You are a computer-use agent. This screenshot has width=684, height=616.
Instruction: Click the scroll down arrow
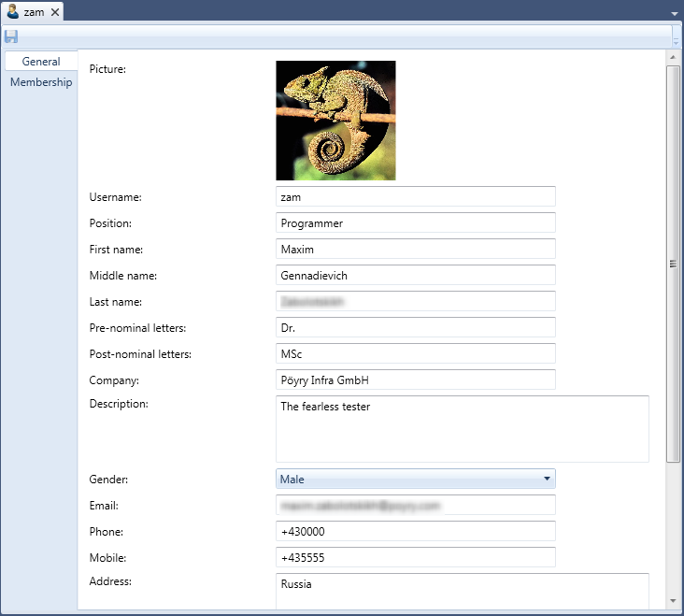click(673, 600)
